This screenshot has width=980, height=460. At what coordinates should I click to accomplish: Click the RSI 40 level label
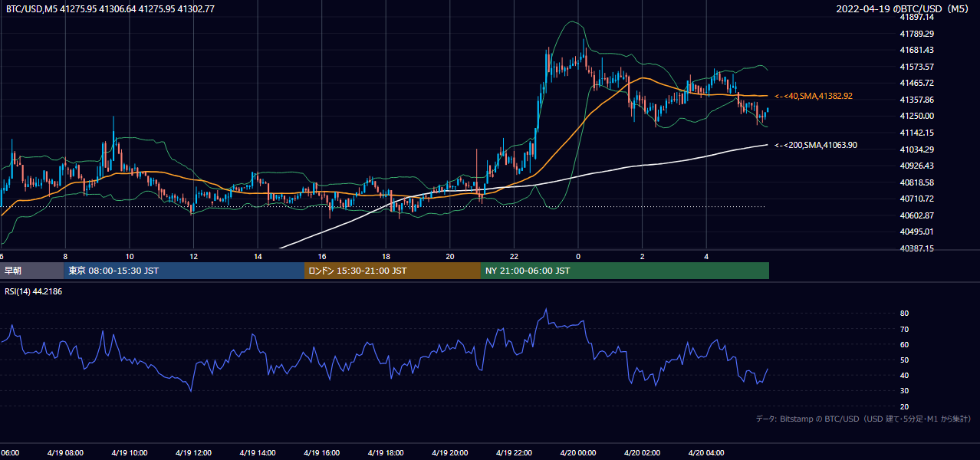click(905, 376)
